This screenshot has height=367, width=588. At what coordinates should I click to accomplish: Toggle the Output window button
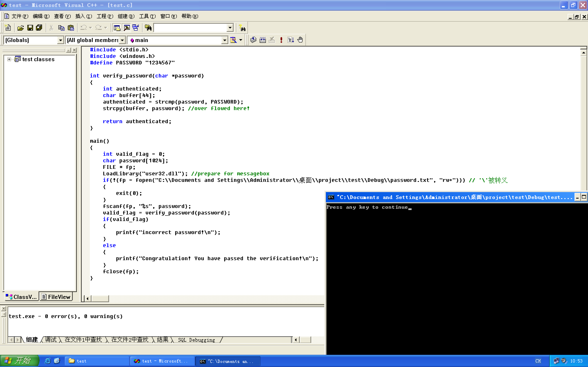tap(127, 28)
